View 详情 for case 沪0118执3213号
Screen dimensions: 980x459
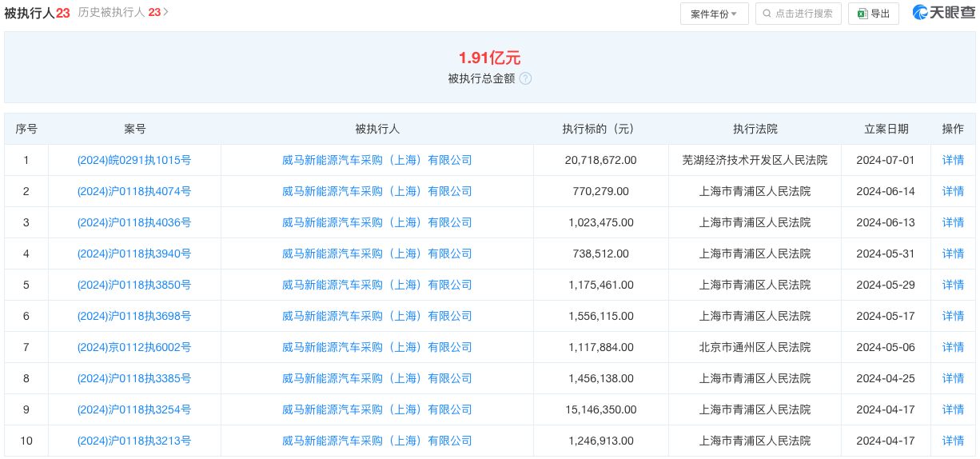click(x=953, y=441)
